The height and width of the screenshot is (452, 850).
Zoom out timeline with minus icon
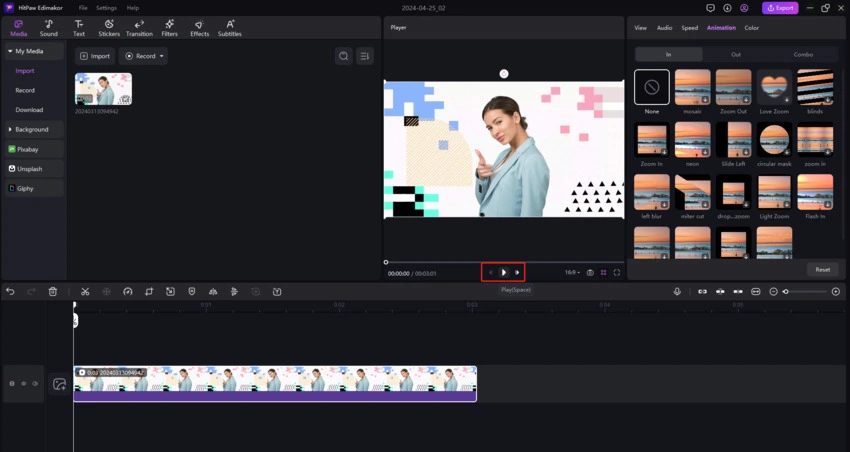[774, 292]
